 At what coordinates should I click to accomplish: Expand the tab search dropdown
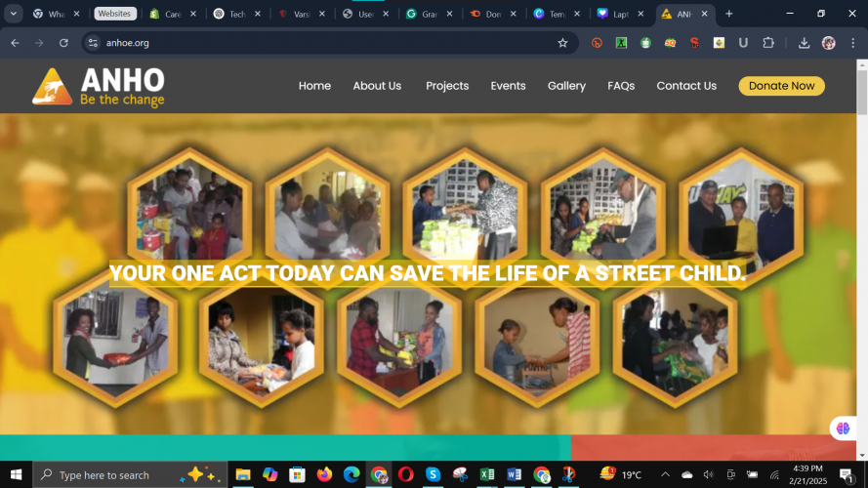tap(14, 14)
